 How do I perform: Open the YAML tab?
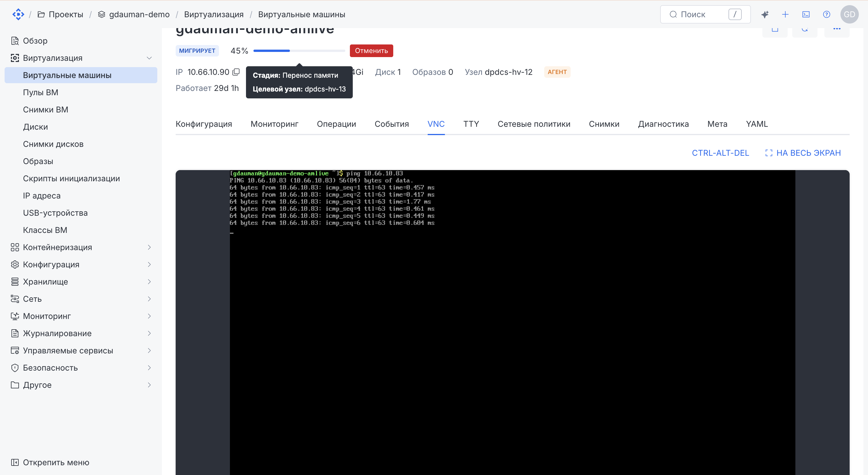(757, 124)
